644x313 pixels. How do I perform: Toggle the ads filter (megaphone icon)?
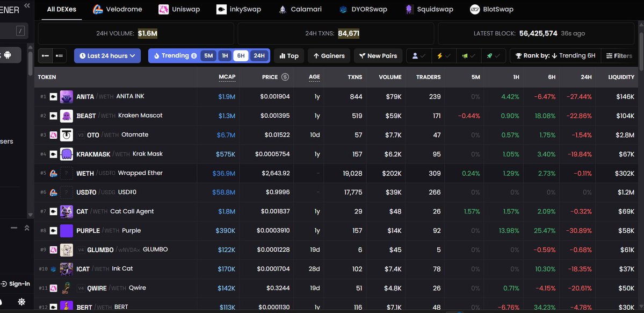(468, 55)
